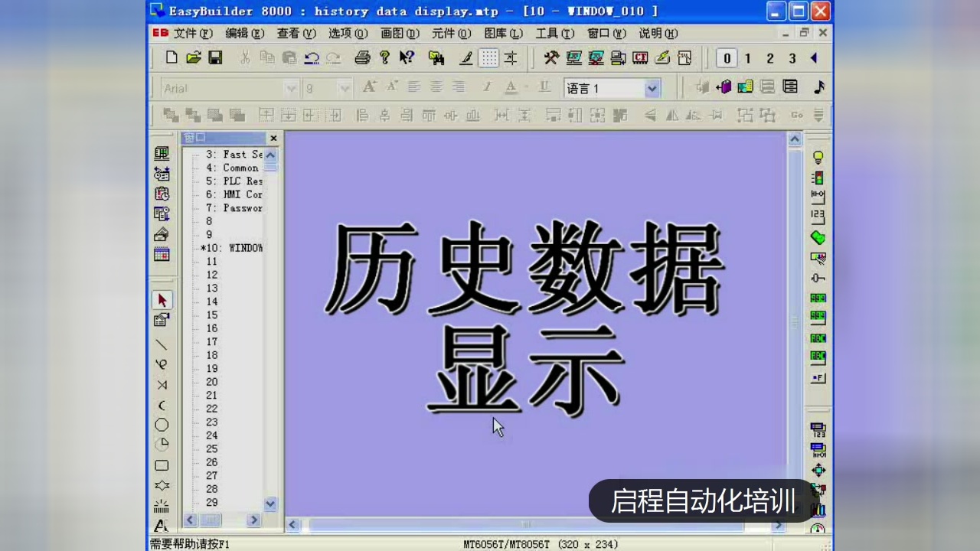Open the 查看(V) menu

coord(296,33)
